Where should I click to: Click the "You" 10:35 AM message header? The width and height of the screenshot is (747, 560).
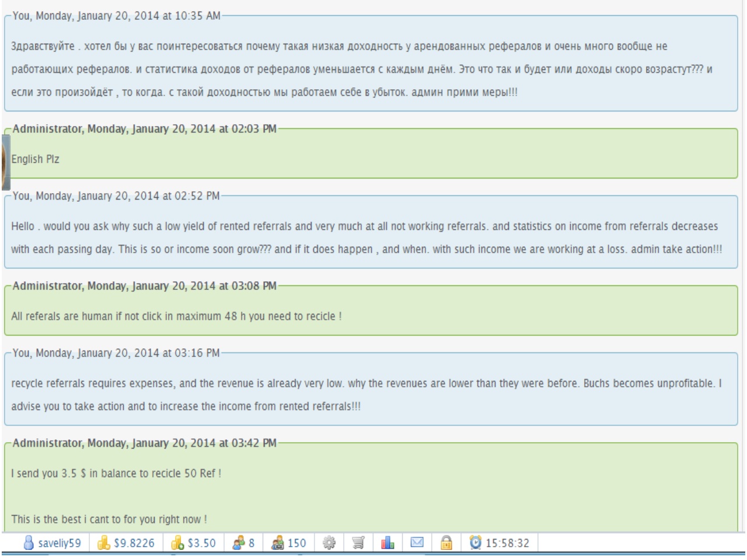(x=116, y=16)
